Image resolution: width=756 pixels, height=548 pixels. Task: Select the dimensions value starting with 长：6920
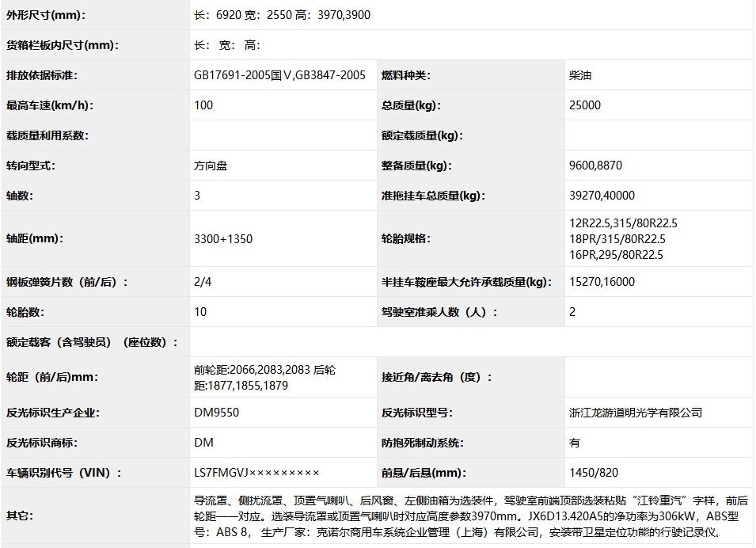282,15
